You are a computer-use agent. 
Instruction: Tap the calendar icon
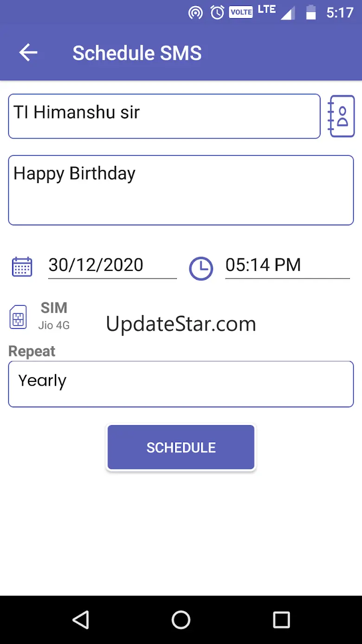pyautogui.click(x=22, y=267)
